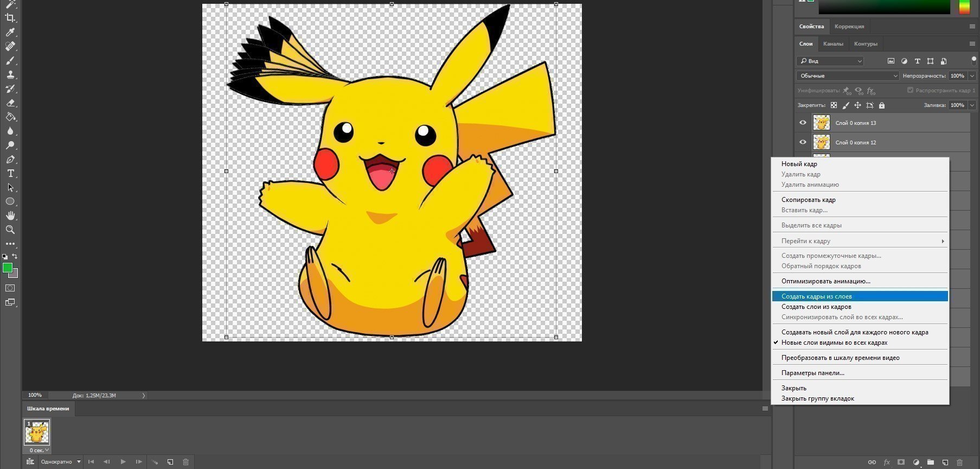Open the Непрозрачность opacity arrow

point(972,75)
